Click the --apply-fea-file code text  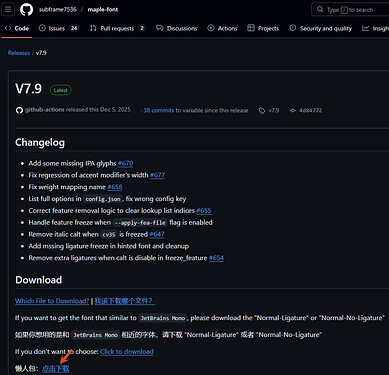click(x=140, y=223)
